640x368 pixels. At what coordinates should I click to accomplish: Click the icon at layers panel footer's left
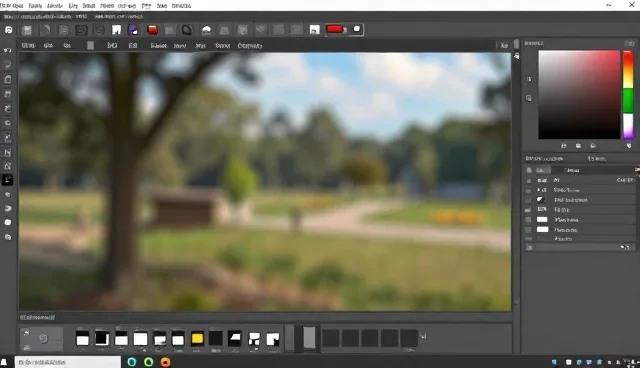coord(529,247)
